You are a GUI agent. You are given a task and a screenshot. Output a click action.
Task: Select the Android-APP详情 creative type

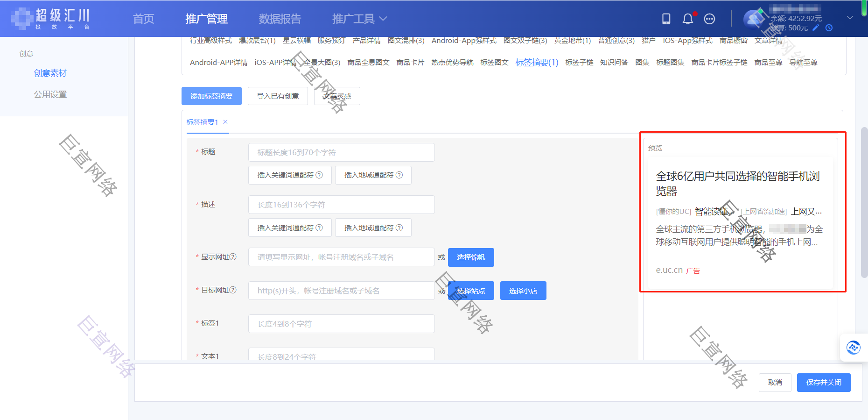(x=219, y=62)
